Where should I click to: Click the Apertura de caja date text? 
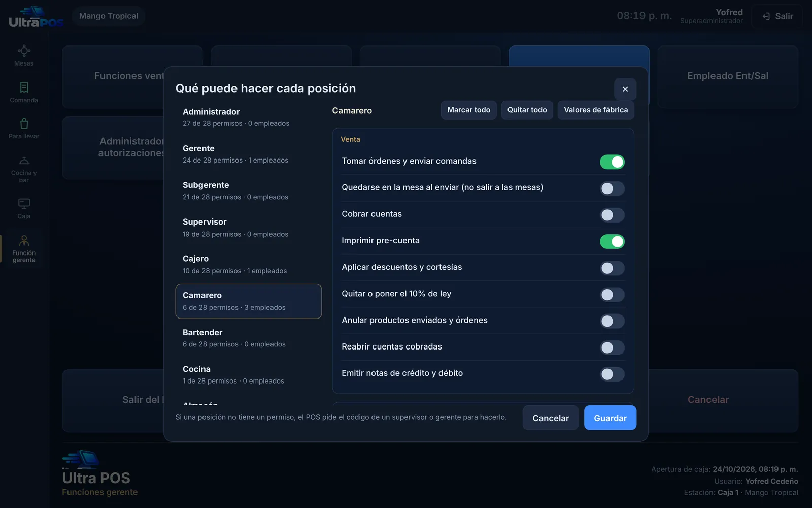724,470
